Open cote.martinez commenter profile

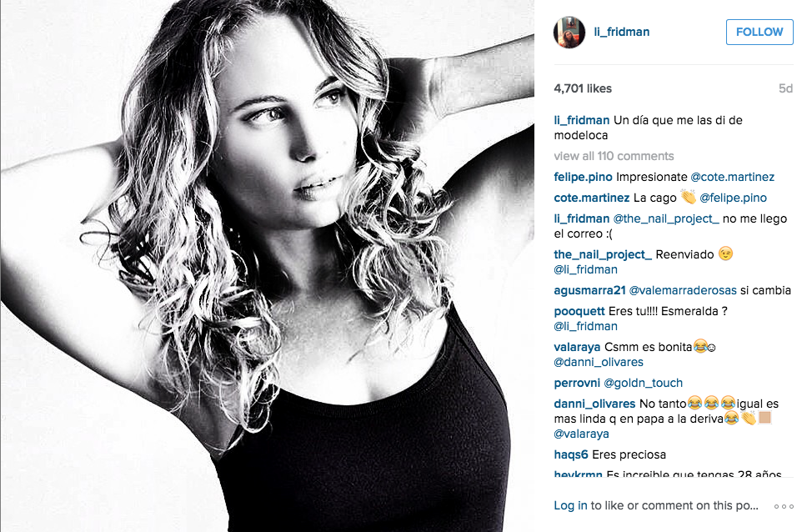(x=591, y=198)
